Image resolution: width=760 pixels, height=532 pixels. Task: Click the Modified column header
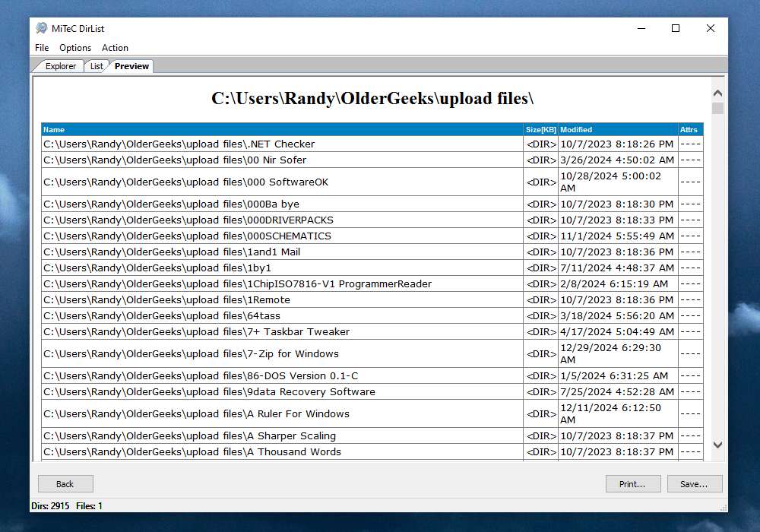click(618, 129)
